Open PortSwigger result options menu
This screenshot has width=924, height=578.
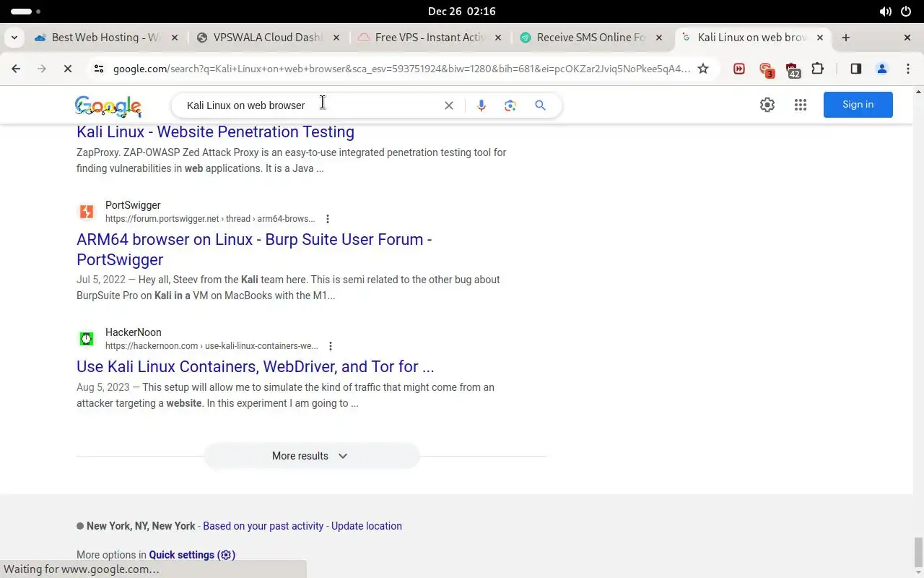pyautogui.click(x=328, y=219)
